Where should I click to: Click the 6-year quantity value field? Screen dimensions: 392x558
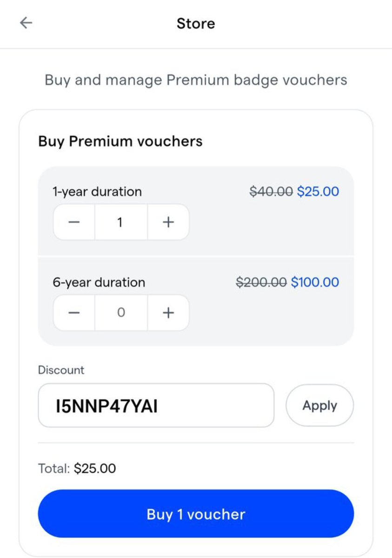tap(121, 313)
